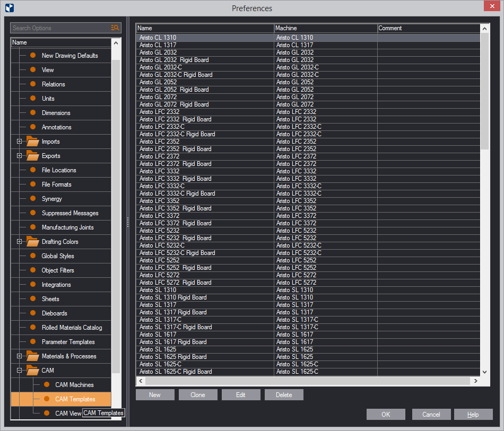The image size is (504, 431).
Task: Click orange bullet beside Units
Action: tap(33, 98)
